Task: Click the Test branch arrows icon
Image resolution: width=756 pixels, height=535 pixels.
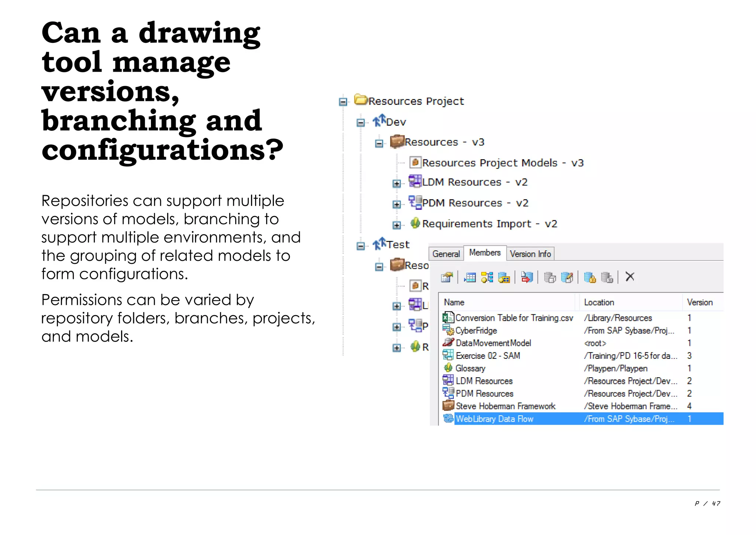Action: [x=379, y=243]
